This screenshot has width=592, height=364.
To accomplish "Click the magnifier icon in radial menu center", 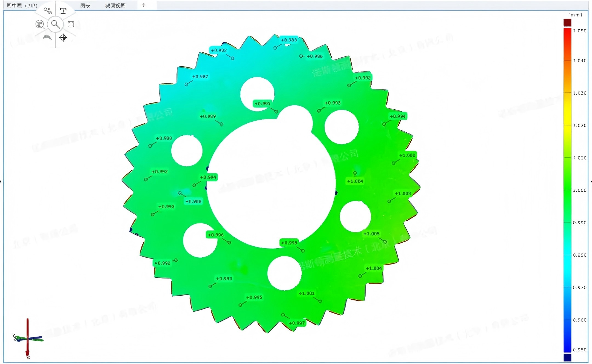I will [55, 24].
